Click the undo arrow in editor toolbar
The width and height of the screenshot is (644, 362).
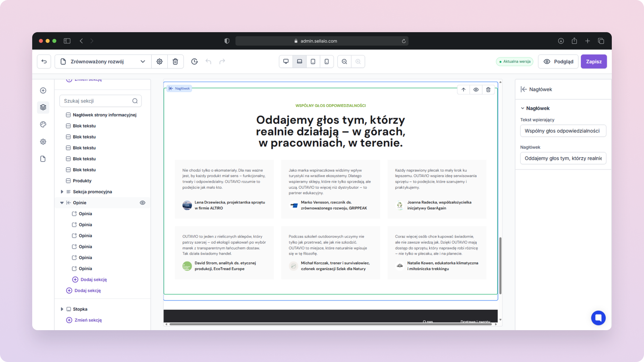tap(208, 61)
